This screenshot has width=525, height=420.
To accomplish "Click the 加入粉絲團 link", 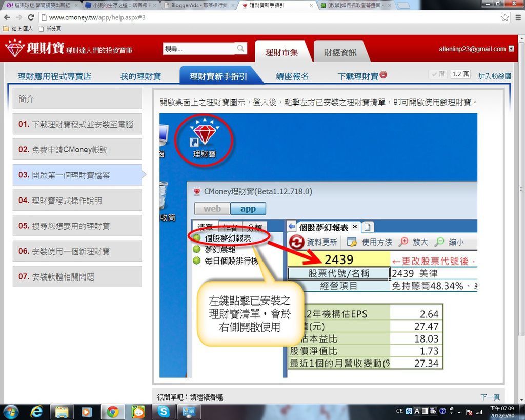I will [x=495, y=76].
